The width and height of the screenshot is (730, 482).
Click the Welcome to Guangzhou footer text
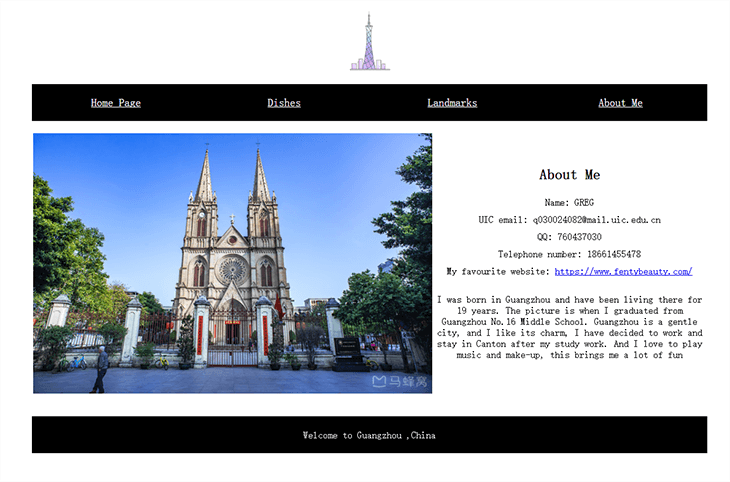(369, 436)
